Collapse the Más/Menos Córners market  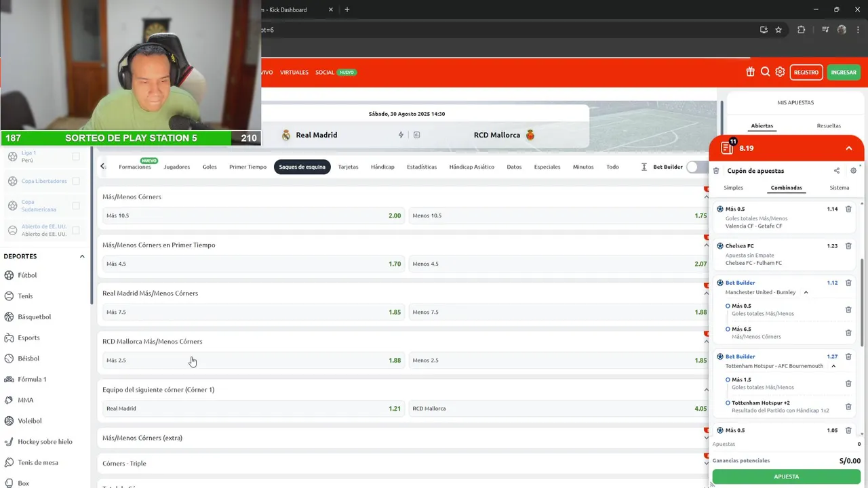706,197
